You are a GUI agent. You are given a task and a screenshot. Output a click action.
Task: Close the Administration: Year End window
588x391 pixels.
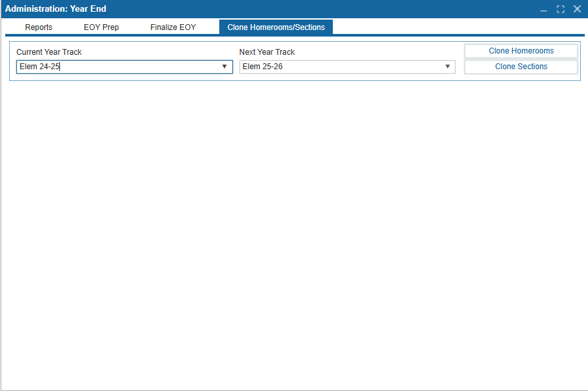[x=577, y=9]
